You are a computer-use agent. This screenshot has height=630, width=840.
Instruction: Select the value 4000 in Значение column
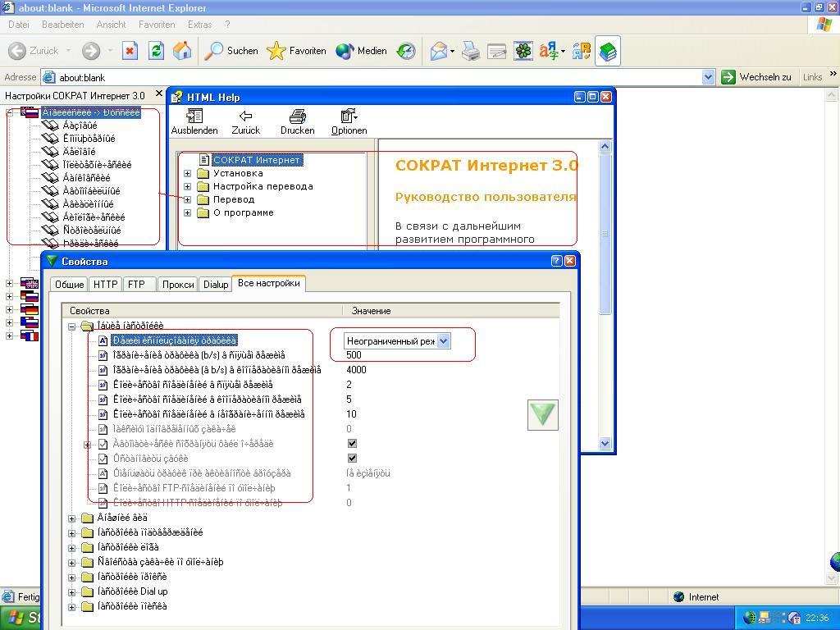pyautogui.click(x=356, y=370)
